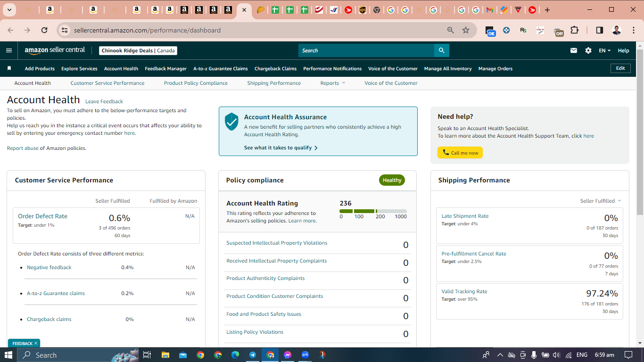Viewport: 644px width, 362px height.
Task: Click the green Healthy status badge
Action: coord(392,180)
